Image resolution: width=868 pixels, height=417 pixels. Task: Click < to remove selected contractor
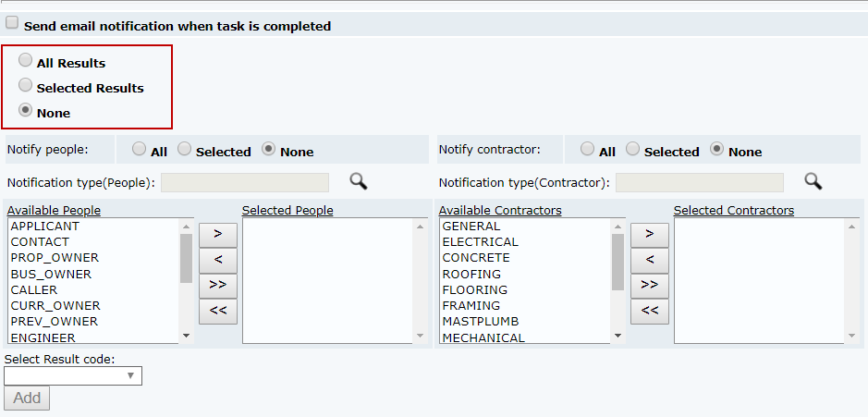pyautogui.click(x=650, y=259)
